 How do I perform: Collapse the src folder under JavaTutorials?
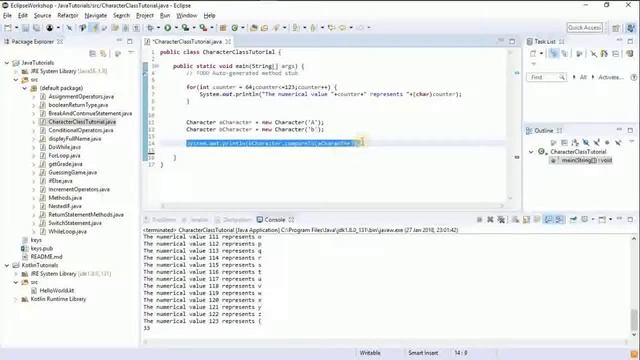pos(16,80)
